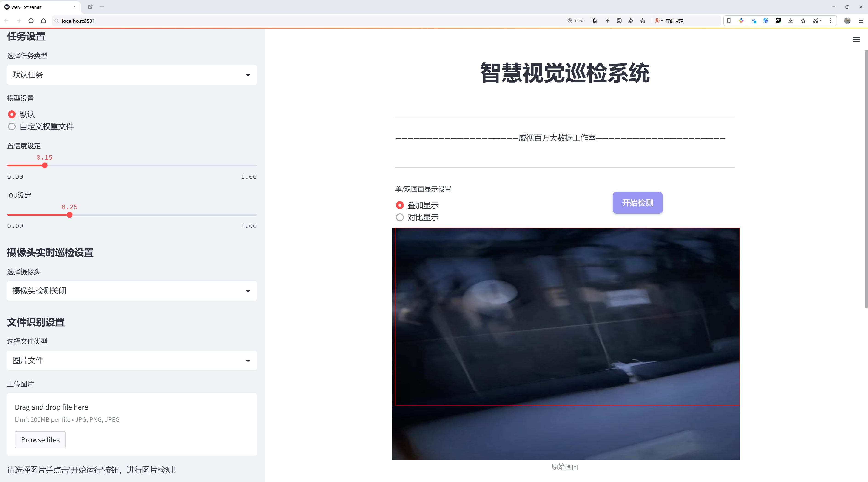Expand the 图片文件 file type dropdown
Screen dimensions: 868x482
click(132, 360)
